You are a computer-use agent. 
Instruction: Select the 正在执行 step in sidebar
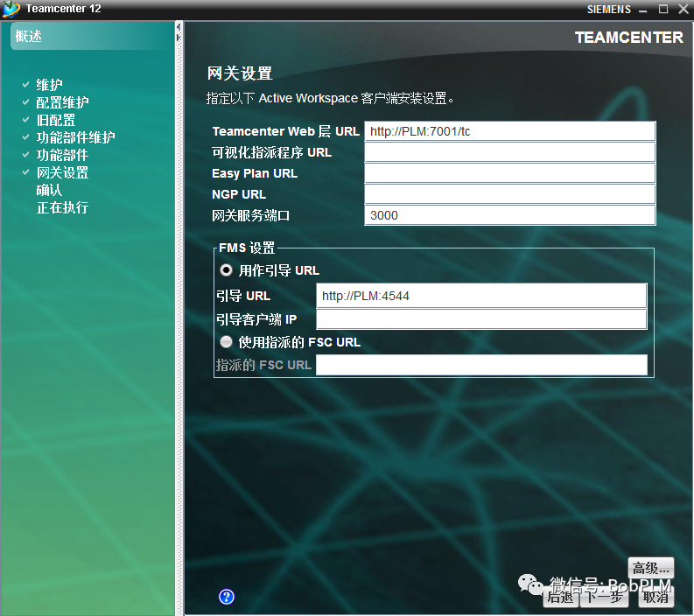(x=62, y=207)
